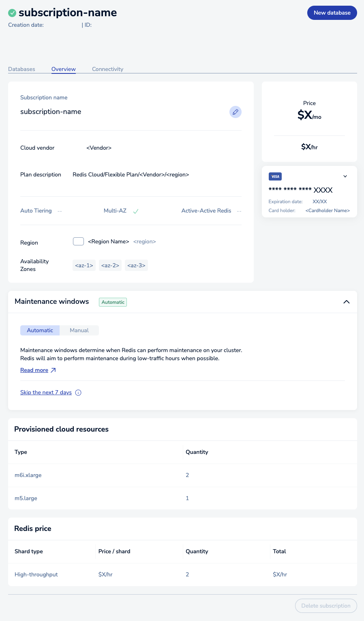Screen dimensions: 364x621
Task: Click the Visa card logo icon
Action: 275,176
